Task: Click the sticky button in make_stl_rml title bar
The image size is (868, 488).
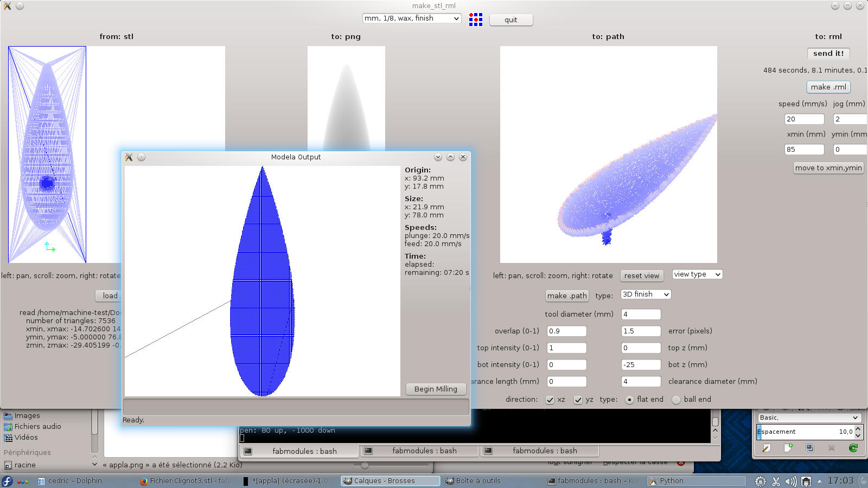Action: (20, 6)
